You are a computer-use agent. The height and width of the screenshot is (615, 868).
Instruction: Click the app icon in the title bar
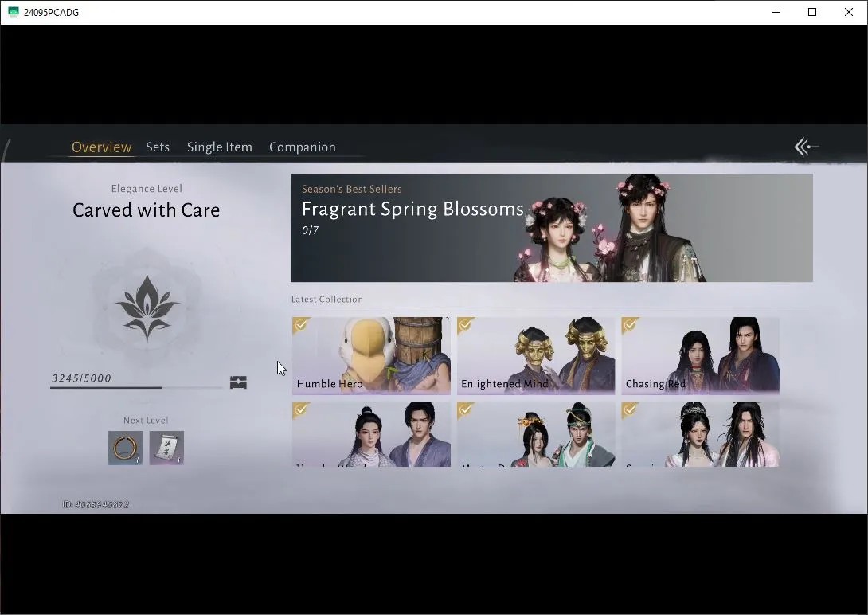(x=14, y=12)
